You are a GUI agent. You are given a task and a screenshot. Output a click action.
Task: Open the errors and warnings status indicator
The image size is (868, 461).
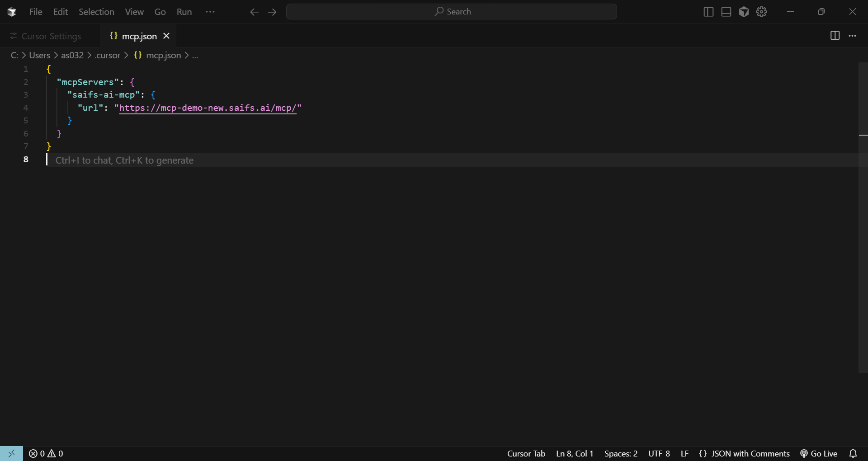46,453
